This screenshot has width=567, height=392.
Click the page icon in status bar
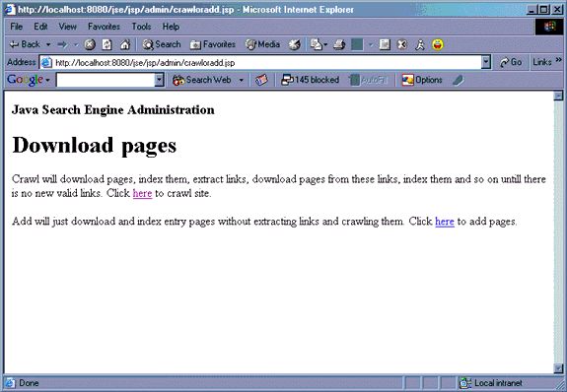click(10, 383)
